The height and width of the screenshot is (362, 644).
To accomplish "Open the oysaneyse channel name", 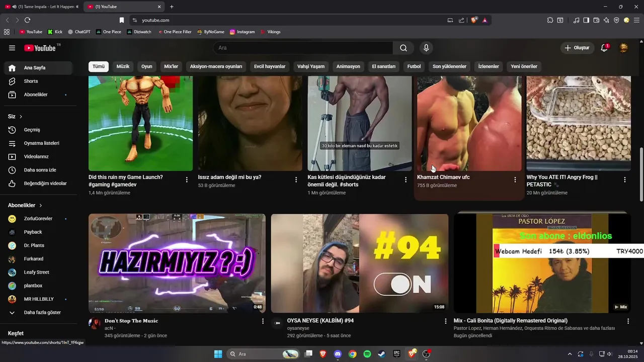I will [298, 328].
